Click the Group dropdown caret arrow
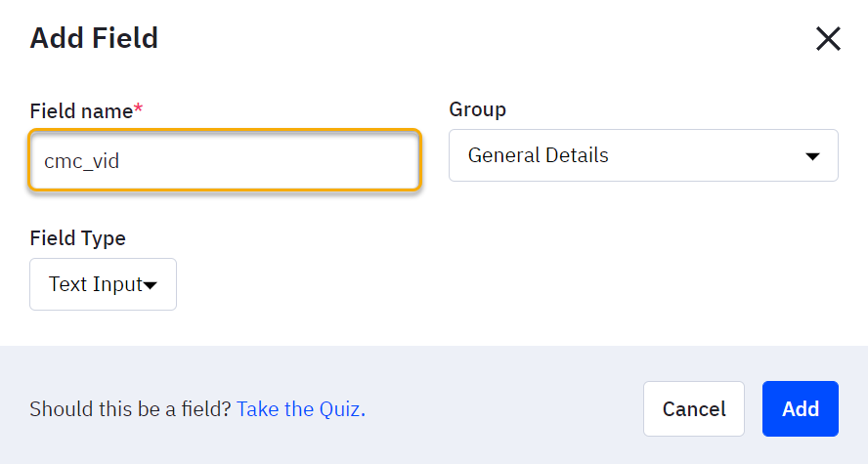The width and height of the screenshot is (868, 464). tap(811, 156)
